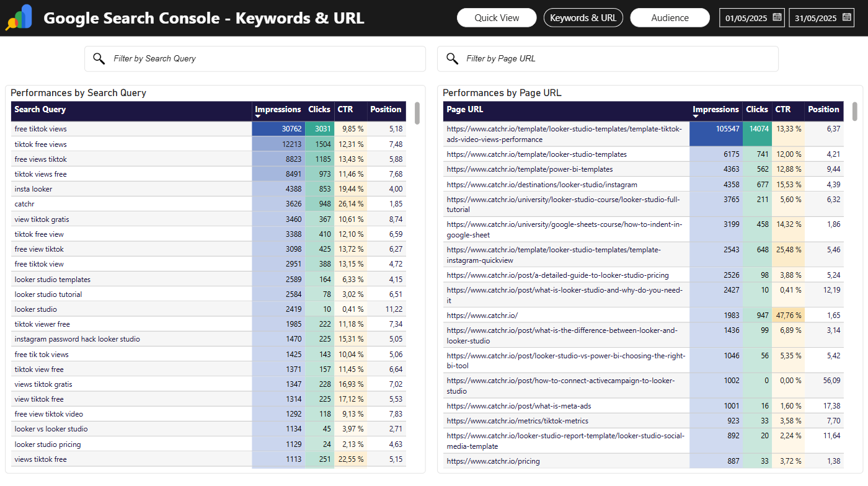Screen dimensions: 868x486
Task: Select the 'tiktok free views' query row
Action: pos(208,144)
